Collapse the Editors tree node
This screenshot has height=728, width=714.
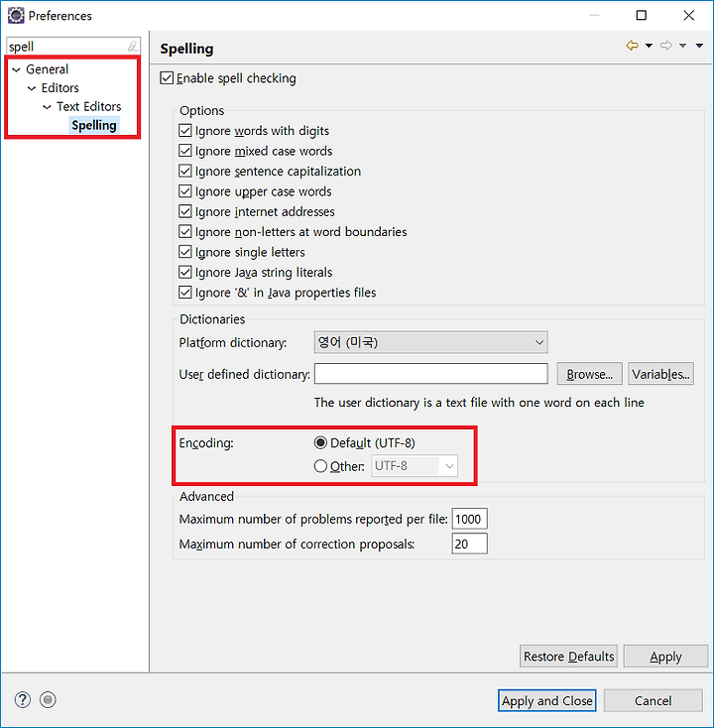tap(32, 88)
